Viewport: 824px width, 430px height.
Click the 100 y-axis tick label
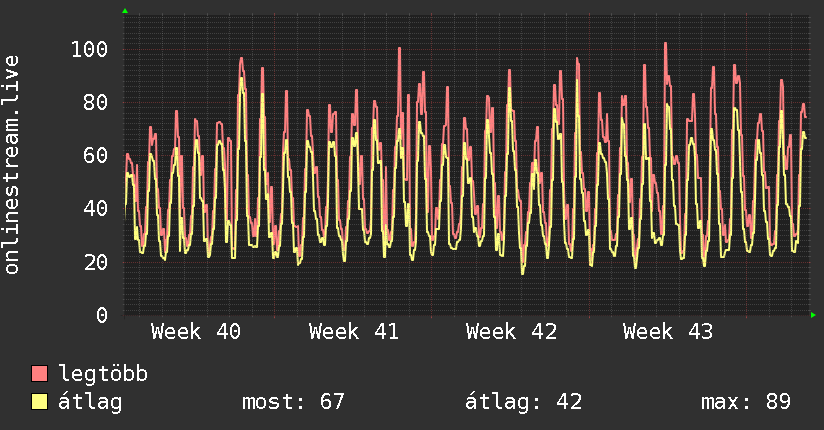coord(89,49)
